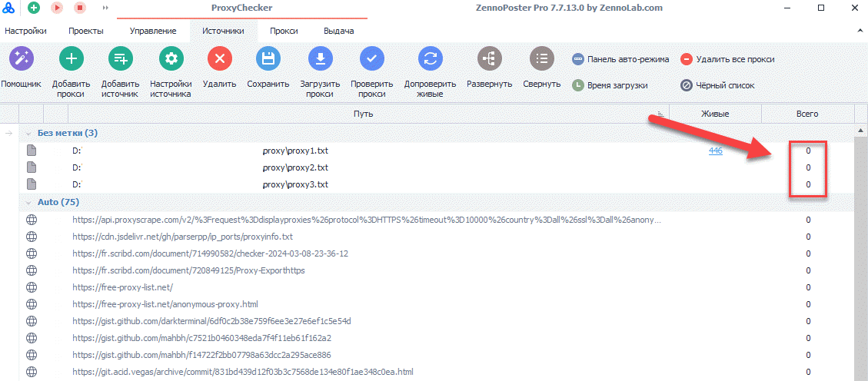Click Проверить прокси checkmark icon
The width and height of the screenshot is (868, 381).
click(372, 58)
